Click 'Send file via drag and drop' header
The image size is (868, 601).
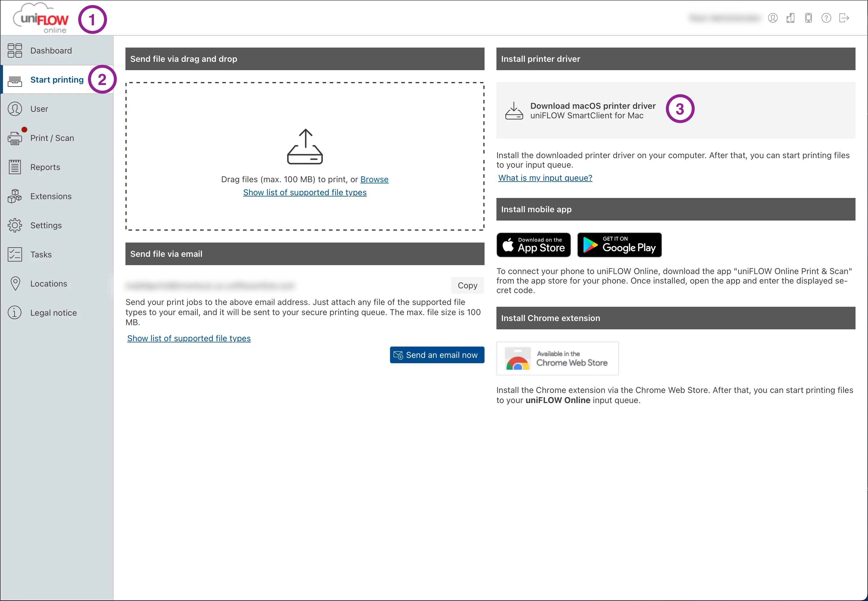click(305, 59)
